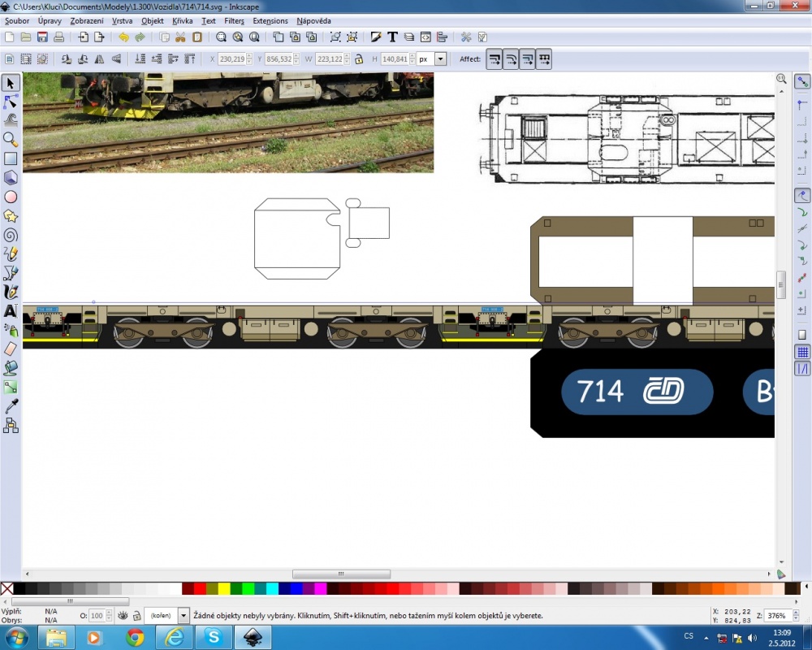The height and width of the screenshot is (650, 812).
Task: Toggle stroke width scaling in Affect group
Action: (x=495, y=59)
